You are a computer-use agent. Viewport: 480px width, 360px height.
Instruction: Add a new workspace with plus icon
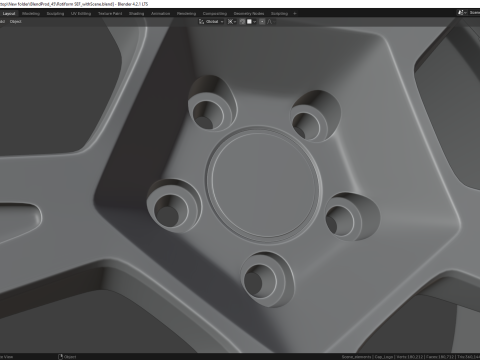(x=295, y=14)
